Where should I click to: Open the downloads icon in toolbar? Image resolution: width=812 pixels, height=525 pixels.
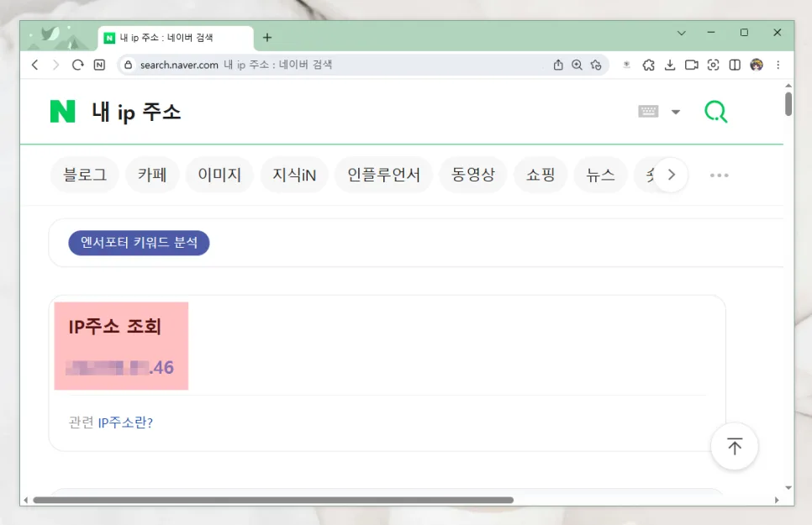click(x=670, y=65)
